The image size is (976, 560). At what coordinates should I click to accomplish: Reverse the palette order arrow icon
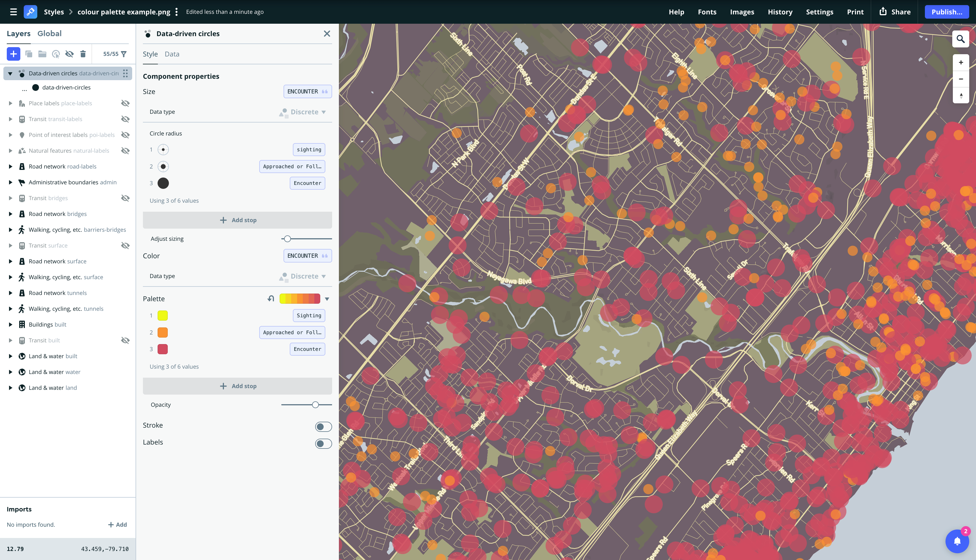tap(271, 299)
